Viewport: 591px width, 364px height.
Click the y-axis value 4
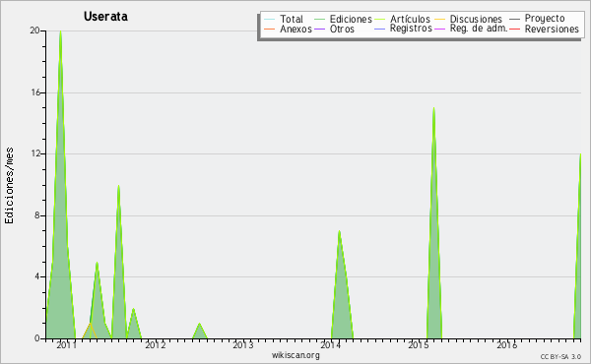[37, 277]
